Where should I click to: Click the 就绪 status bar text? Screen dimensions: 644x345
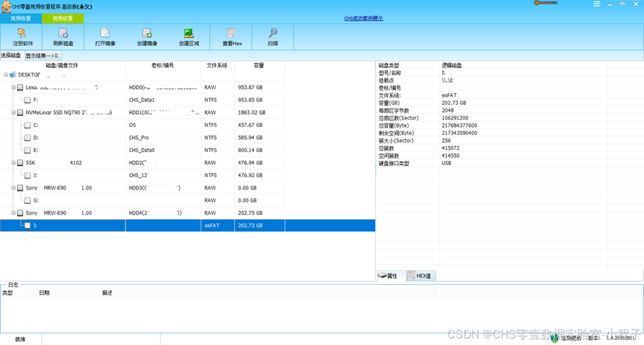click(x=20, y=339)
